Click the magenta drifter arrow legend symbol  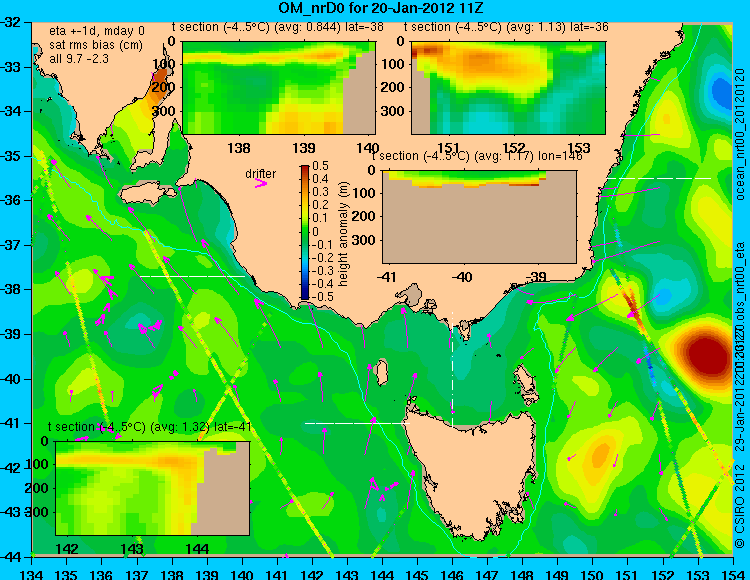tap(261, 184)
